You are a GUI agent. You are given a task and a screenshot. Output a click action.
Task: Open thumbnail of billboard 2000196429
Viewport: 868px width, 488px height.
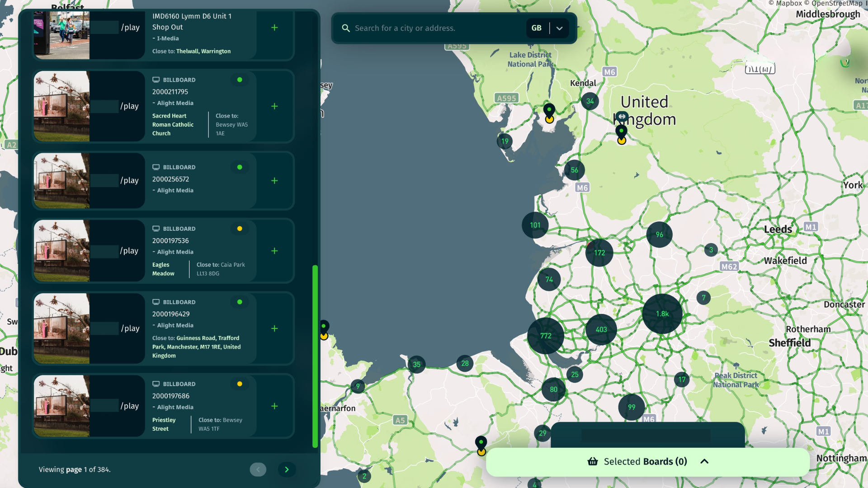coord(62,328)
